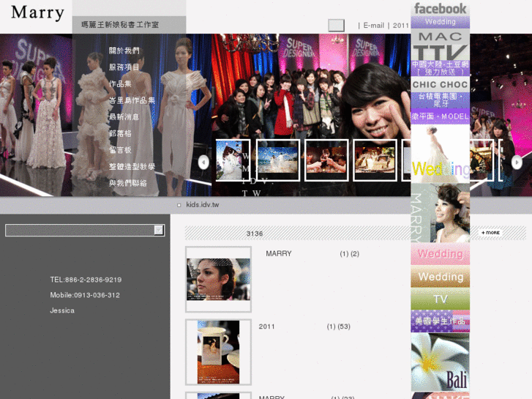Screen dimensions: 532x399
Task: Open facebook banner in side strip
Action: pyautogui.click(x=440, y=8)
